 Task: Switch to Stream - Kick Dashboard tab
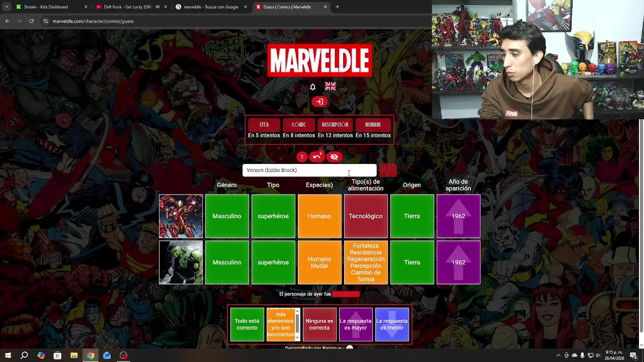pos(52,7)
